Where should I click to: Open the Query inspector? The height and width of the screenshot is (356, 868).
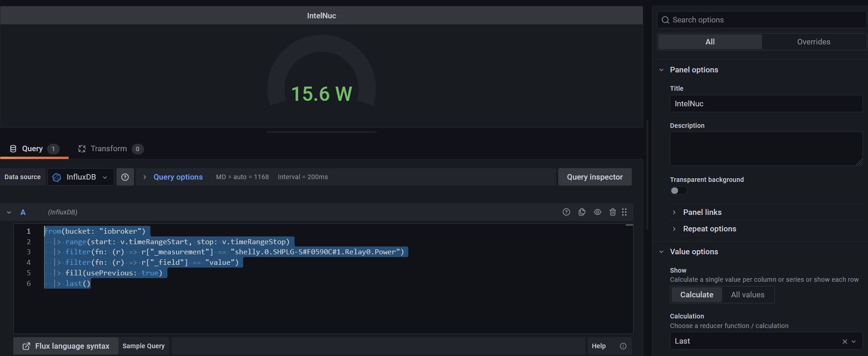(x=595, y=177)
